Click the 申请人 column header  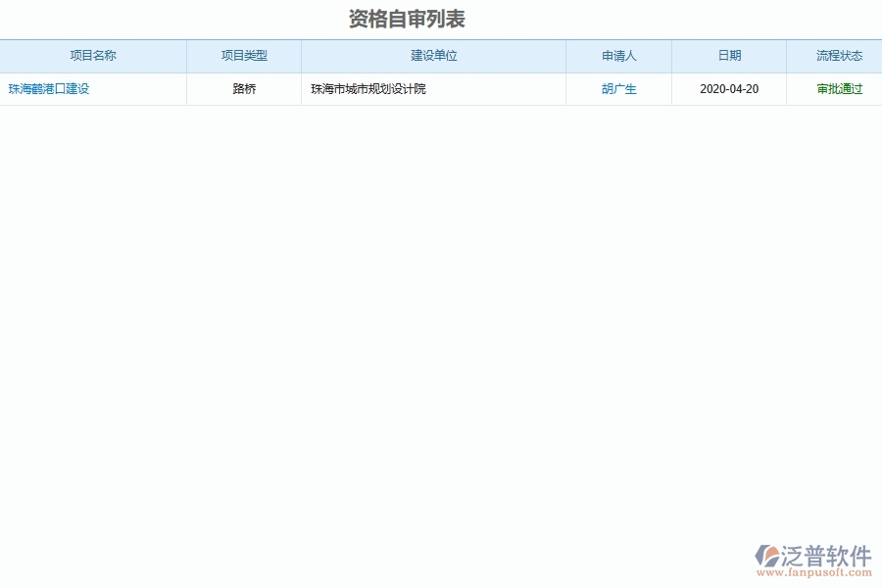pyautogui.click(x=618, y=56)
